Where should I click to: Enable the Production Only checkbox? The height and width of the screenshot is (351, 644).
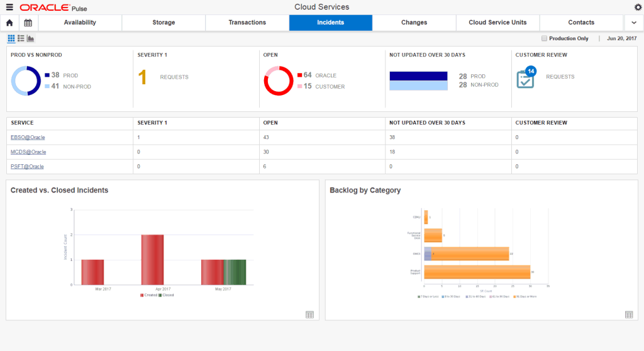(x=544, y=38)
